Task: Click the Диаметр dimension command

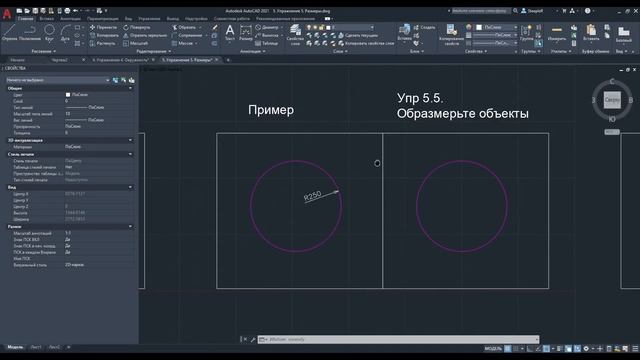Action: tap(267, 27)
